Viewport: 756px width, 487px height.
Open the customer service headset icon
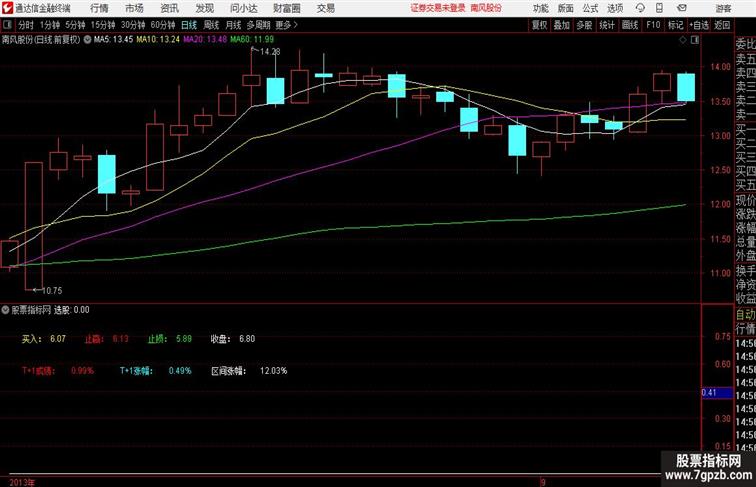click(641, 8)
